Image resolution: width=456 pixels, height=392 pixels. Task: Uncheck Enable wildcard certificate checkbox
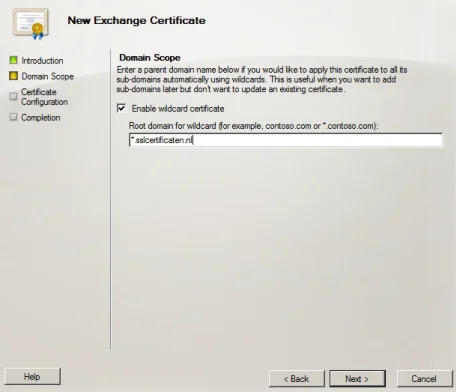[x=121, y=108]
